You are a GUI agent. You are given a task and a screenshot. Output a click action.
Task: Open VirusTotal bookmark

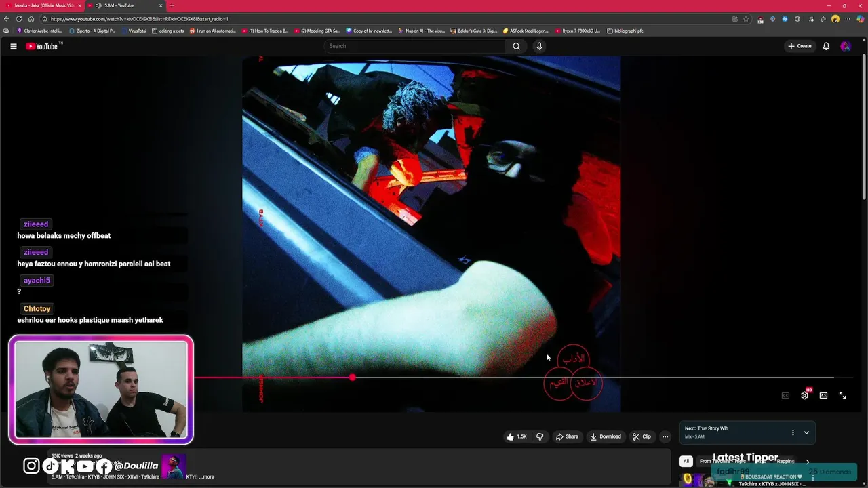click(x=134, y=30)
